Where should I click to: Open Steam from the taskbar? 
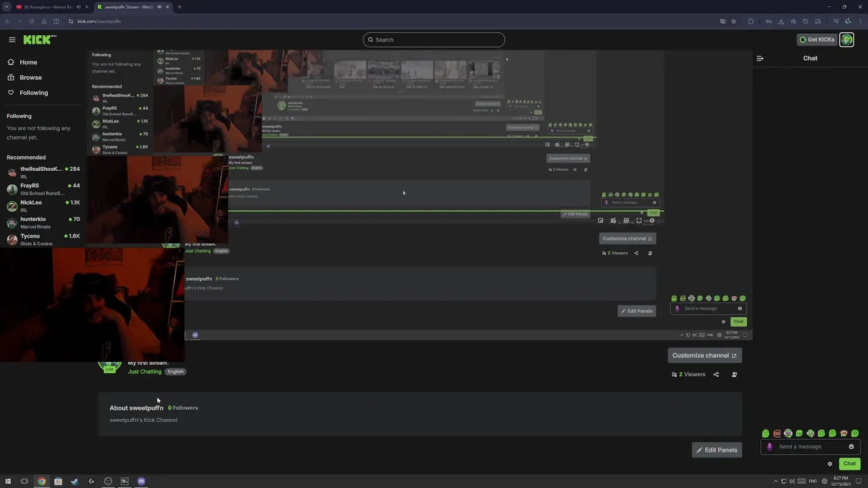[x=75, y=481]
